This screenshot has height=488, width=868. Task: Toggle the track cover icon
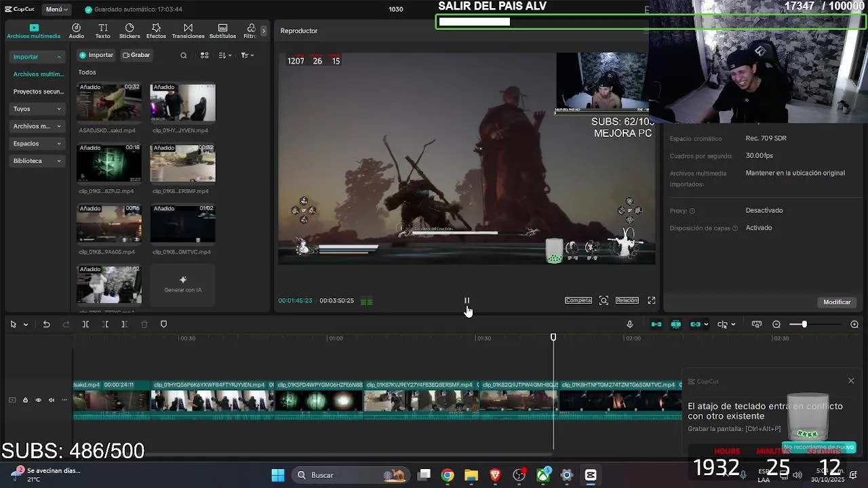12,400
